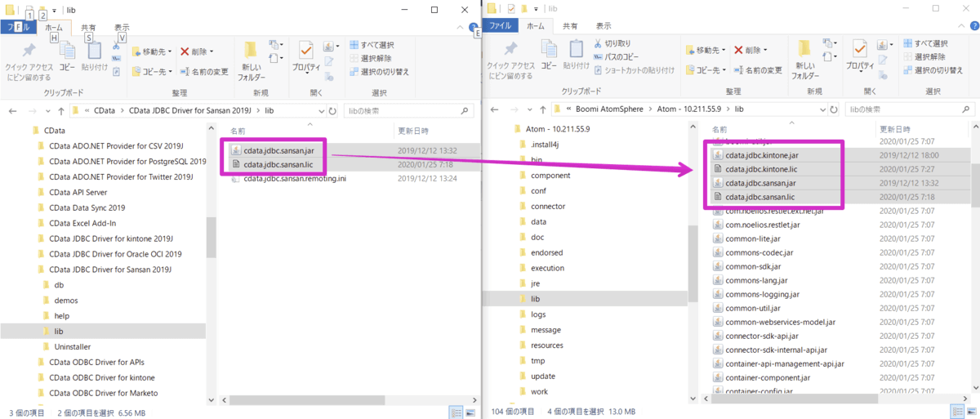
Task: Click すべて選択 in left window ribbon
Action: click(x=372, y=44)
